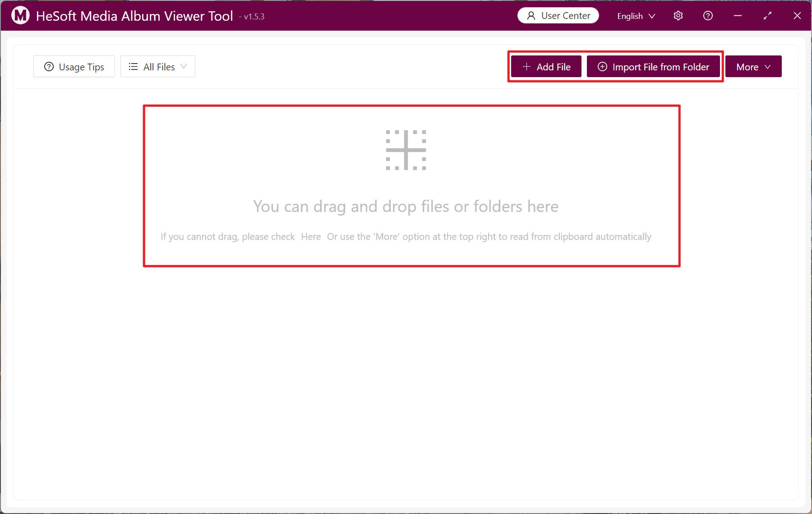Maximize the window using the expand icon

click(x=767, y=16)
